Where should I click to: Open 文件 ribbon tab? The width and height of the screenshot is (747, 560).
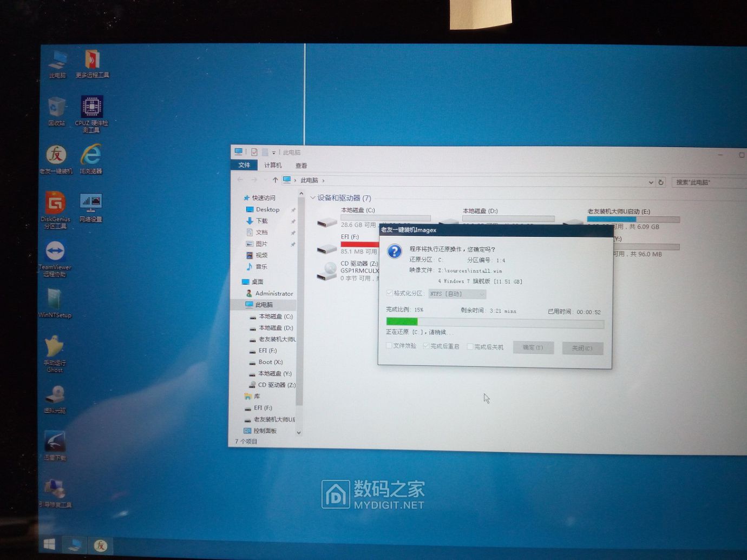coord(244,165)
